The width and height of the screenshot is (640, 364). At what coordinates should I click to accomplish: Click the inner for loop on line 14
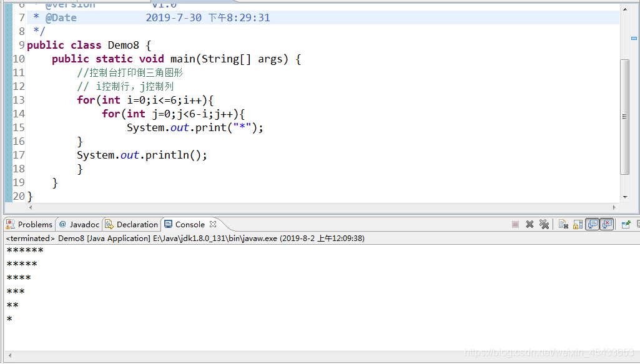174,114
